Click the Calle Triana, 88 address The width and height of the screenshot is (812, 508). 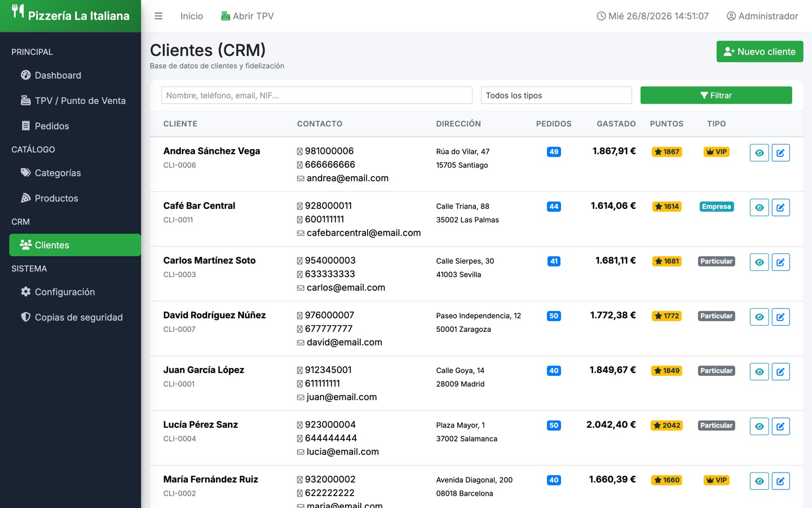point(462,207)
